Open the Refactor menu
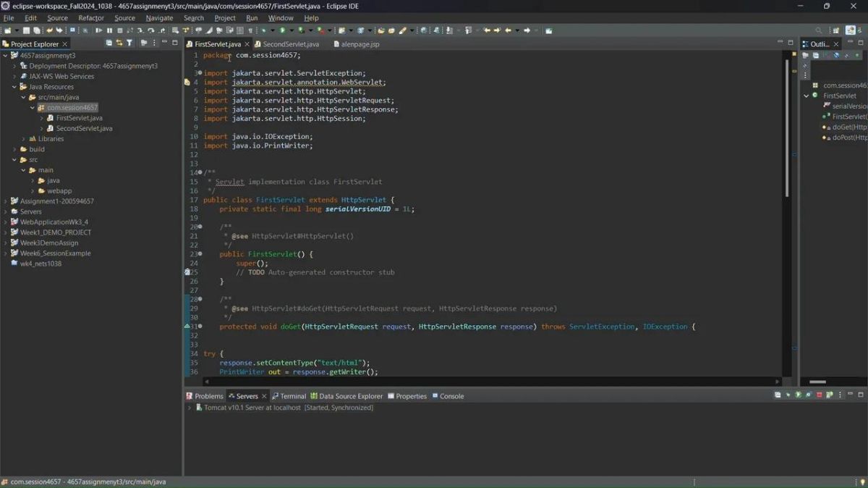 coord(91,18)
